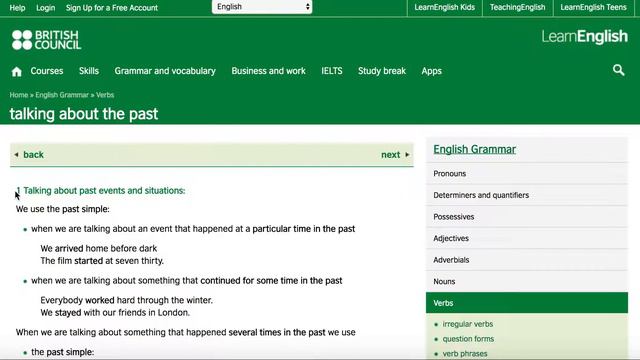This screenshot has width=640, height=360.
Task: Go to LearnEnglish Teens site
Action: click(x=593, y=7)
